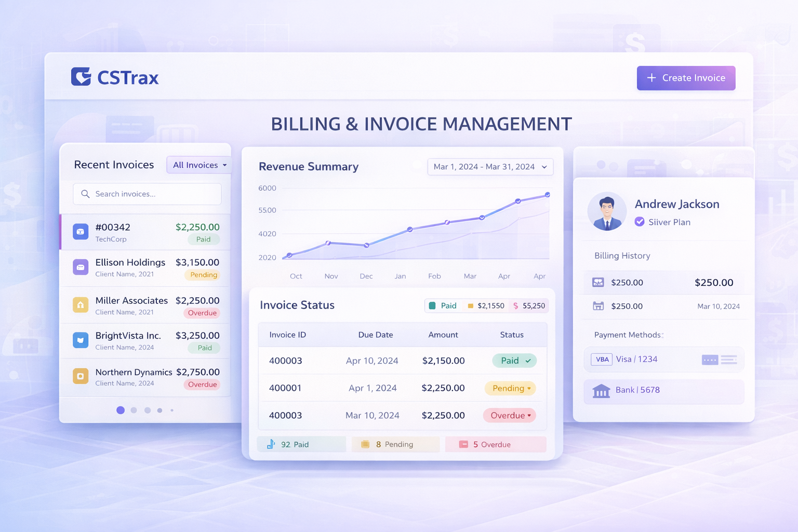Select the 5 Overdue summary tab
Image resolution: width=798 pixels, height=532 pixels.
coord(495,445)
